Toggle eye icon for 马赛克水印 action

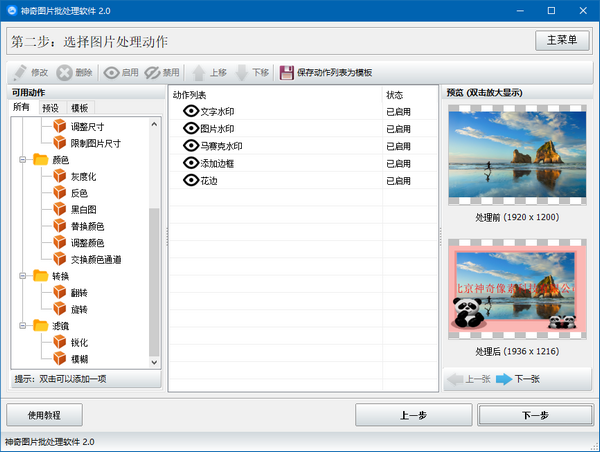pyautogui.click(x=192, y=146)
